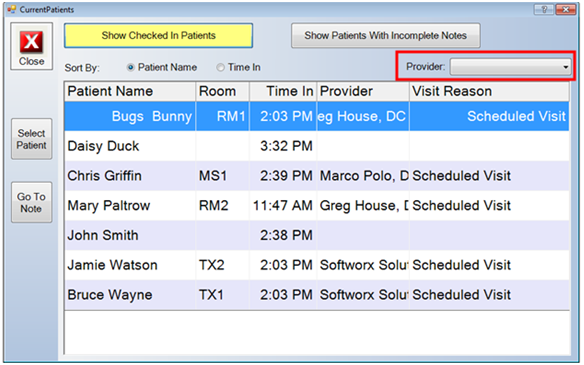This screenshot has width=584, height=365.
Task: Select the Bruce Wayne patient row
Action: pyautogui.click(x=317, y=295)
